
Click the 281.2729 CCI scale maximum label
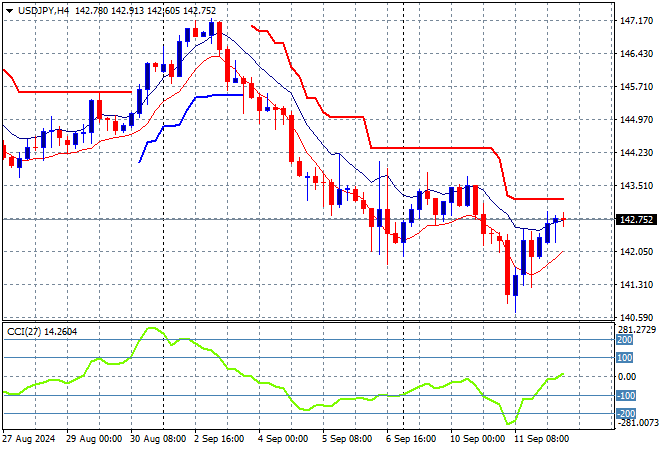(x=637, y=329)
